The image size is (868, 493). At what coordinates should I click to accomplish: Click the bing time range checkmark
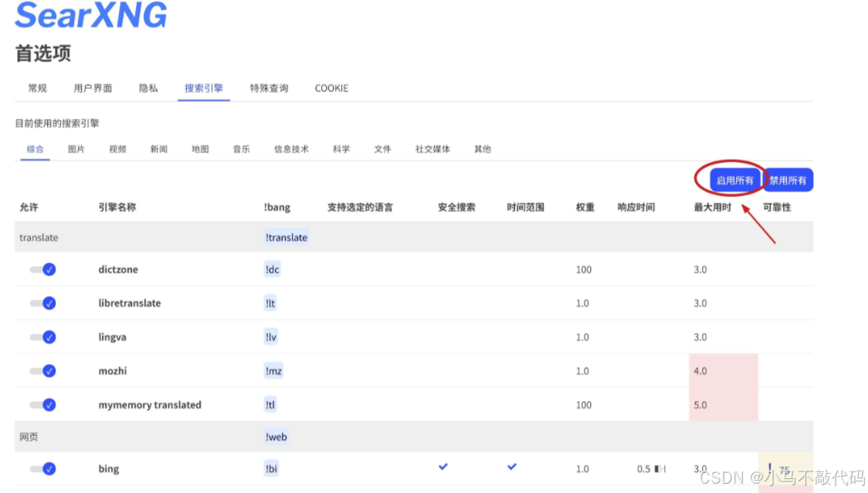[511, 467]
